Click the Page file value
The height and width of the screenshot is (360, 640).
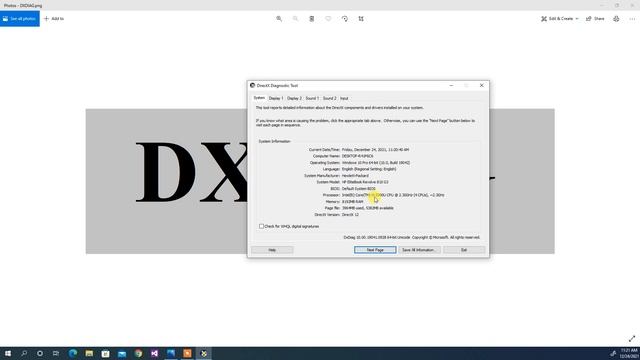pyautogui.click(x=368, y=208)
